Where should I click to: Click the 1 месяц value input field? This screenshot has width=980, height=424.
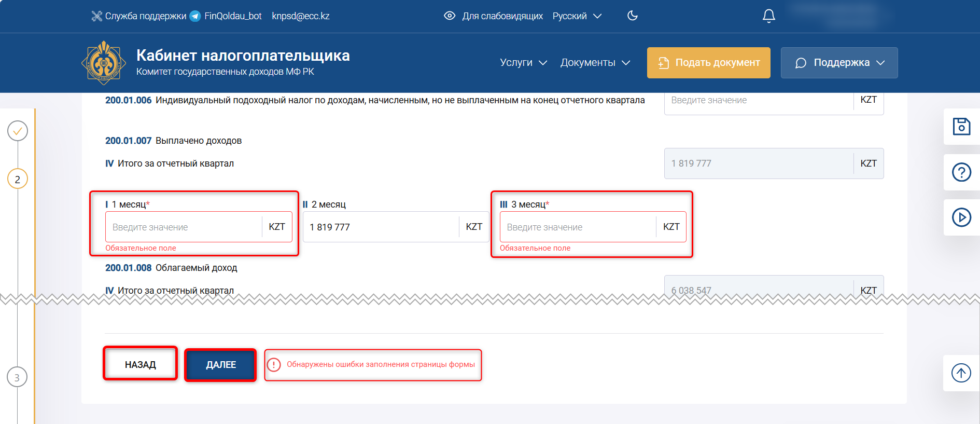[184, 227]
